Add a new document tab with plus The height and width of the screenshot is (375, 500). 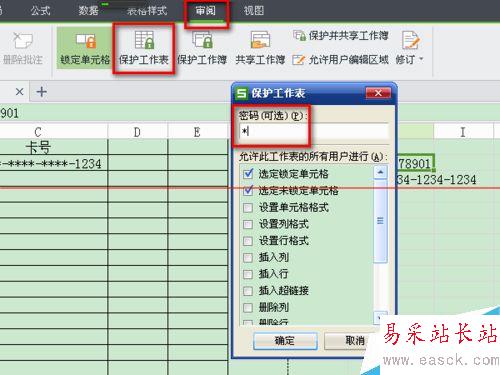coord(42,91)
